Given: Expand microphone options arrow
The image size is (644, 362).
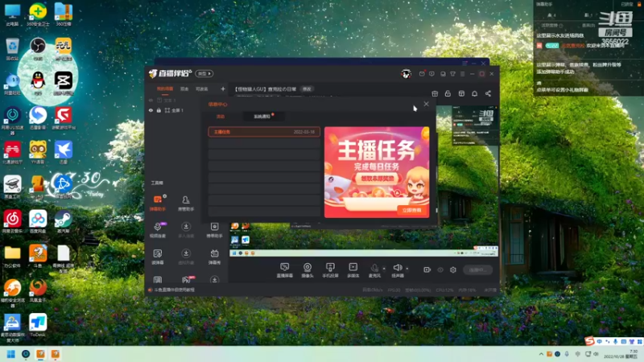Looking at the screenshot, I should [x=384, y=269].
